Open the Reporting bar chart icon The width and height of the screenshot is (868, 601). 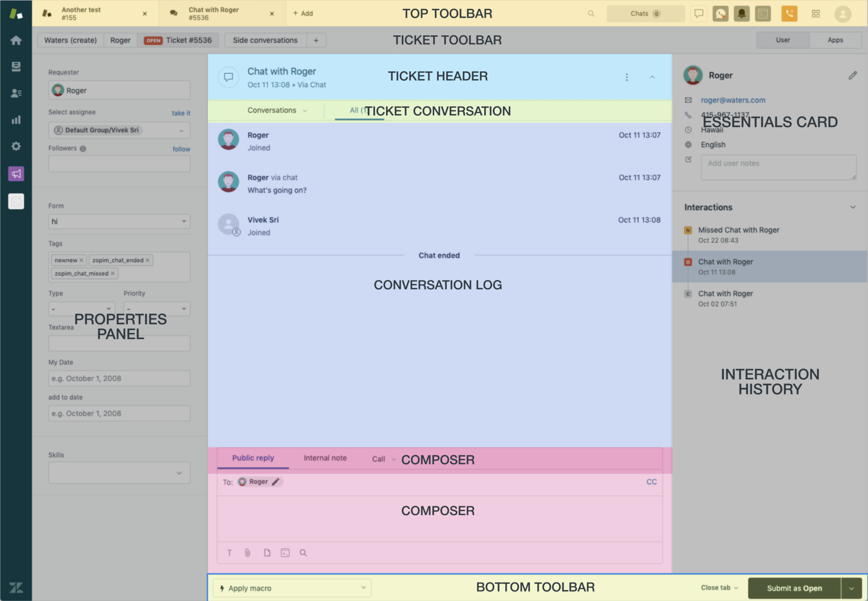16,120
